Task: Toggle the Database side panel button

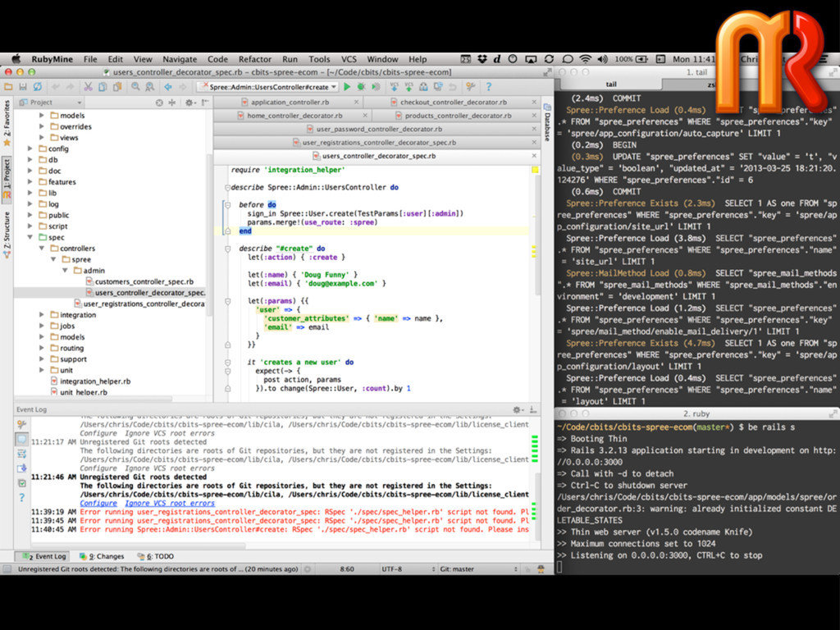Action: click(547, 123)
